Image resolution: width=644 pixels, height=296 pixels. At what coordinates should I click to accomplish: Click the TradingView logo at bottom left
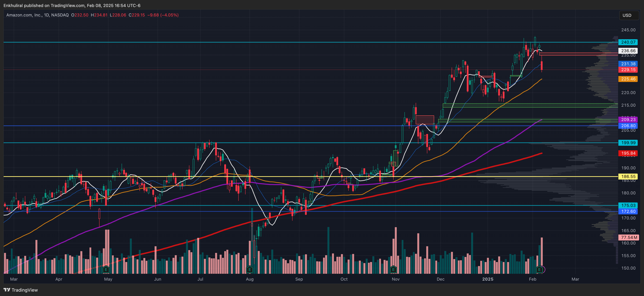[21, 290]
